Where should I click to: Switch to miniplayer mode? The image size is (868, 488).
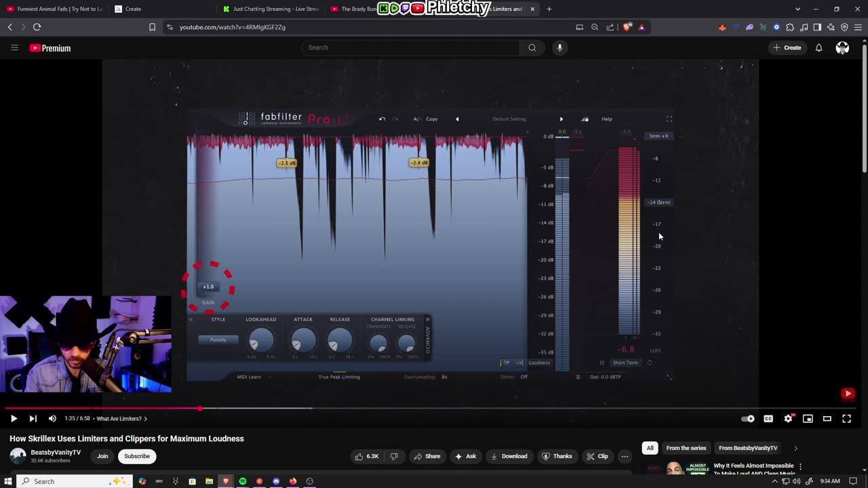click(x=808, y=419)
